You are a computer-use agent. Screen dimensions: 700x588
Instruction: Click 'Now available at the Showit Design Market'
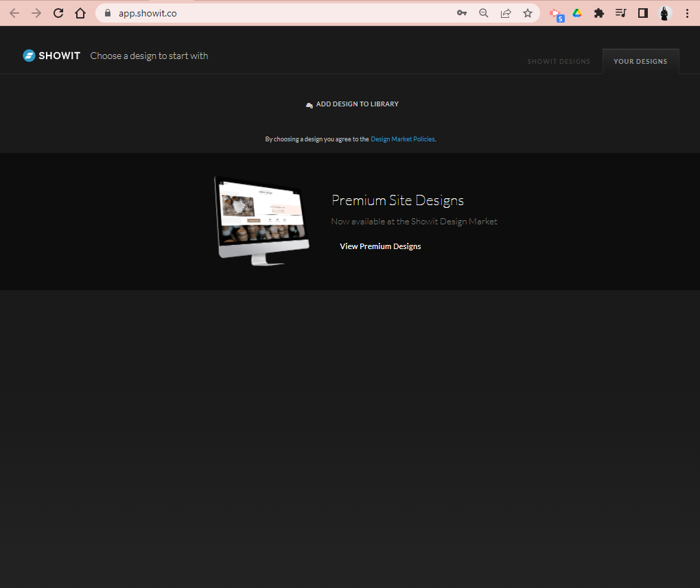coord(415,222)
